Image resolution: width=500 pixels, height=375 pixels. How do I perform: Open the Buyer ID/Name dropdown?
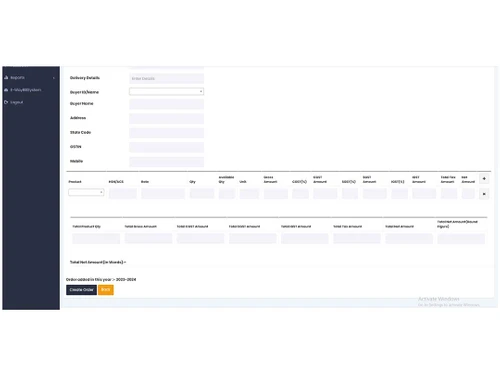click(166, 91)
